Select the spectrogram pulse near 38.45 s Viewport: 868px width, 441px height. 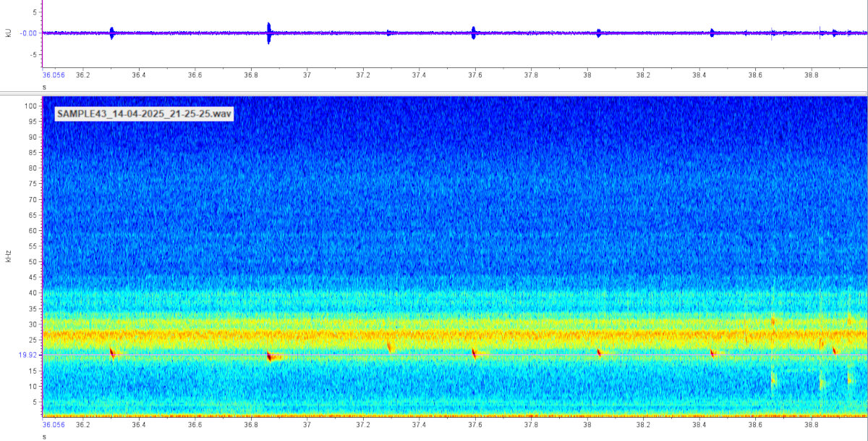(x=712, y=353)
